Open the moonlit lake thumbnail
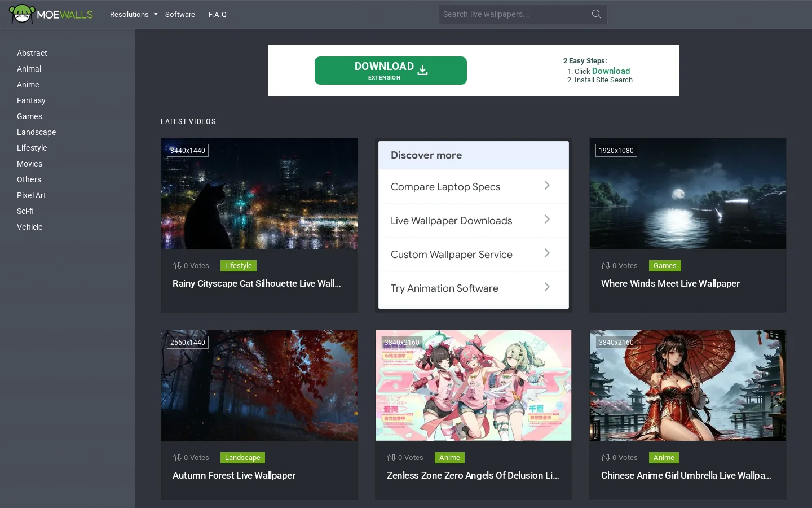Viewport: 812px width, 508px height. click(688, 194)
